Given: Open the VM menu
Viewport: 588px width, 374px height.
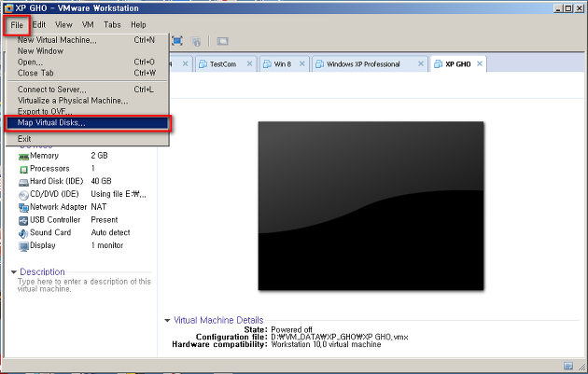Looking at the screenshot, I should point(88,25).
